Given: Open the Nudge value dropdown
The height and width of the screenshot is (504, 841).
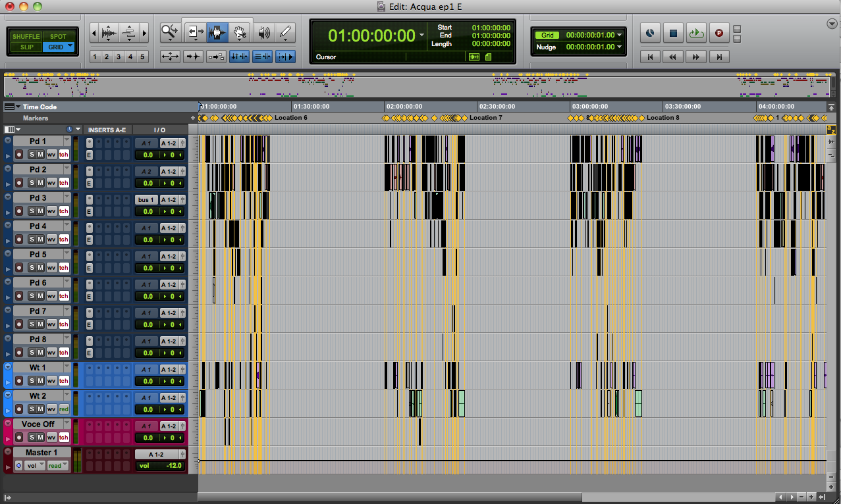Looking at the screenshot, I should coord(619,47).
